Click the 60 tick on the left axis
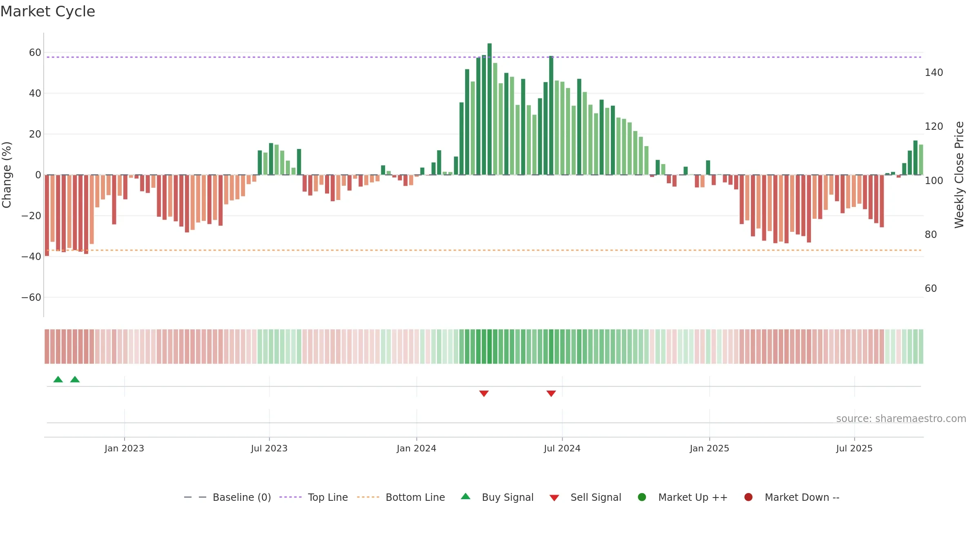980x551 pixels. (35, 52)
